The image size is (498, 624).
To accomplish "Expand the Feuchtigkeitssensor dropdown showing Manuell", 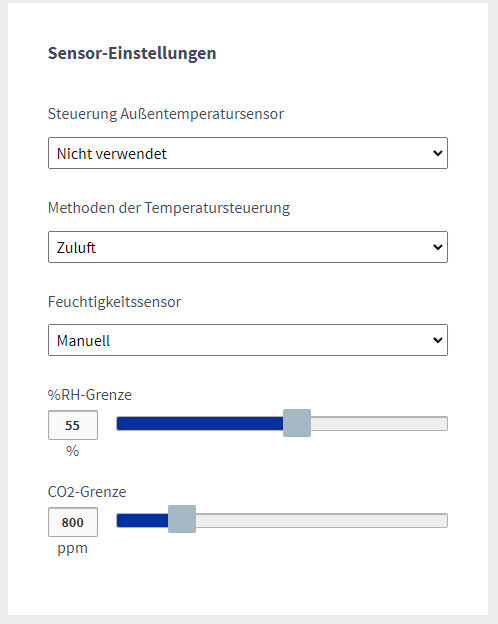I will [248, 340].
